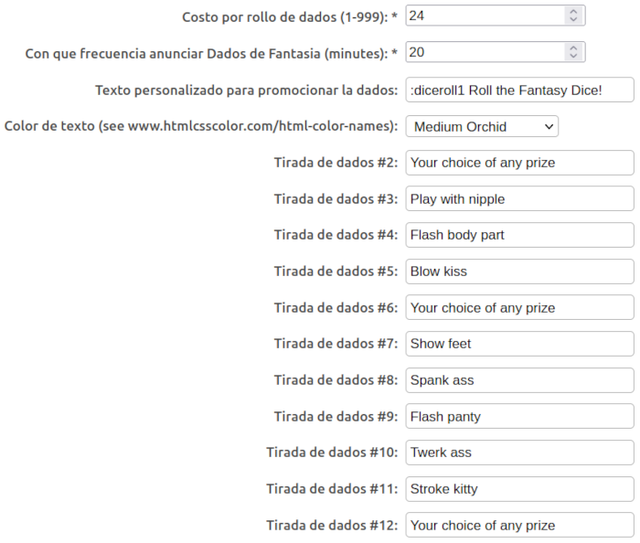640x543 pixels.
Task: Increase the dice roll cost stepper
Action: click(x=572, y=11)
